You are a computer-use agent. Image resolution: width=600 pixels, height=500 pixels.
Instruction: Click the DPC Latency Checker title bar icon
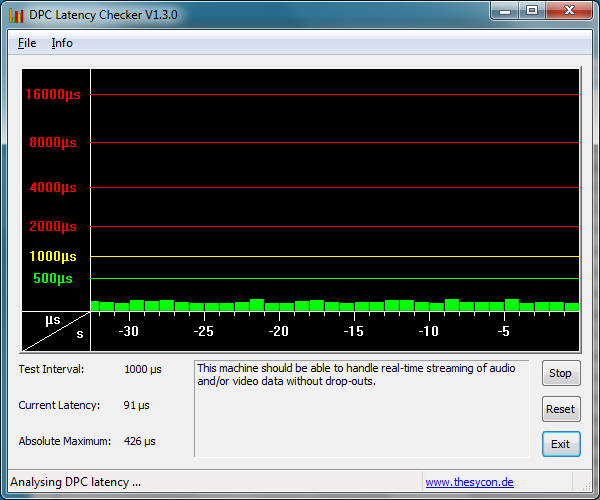16,15
